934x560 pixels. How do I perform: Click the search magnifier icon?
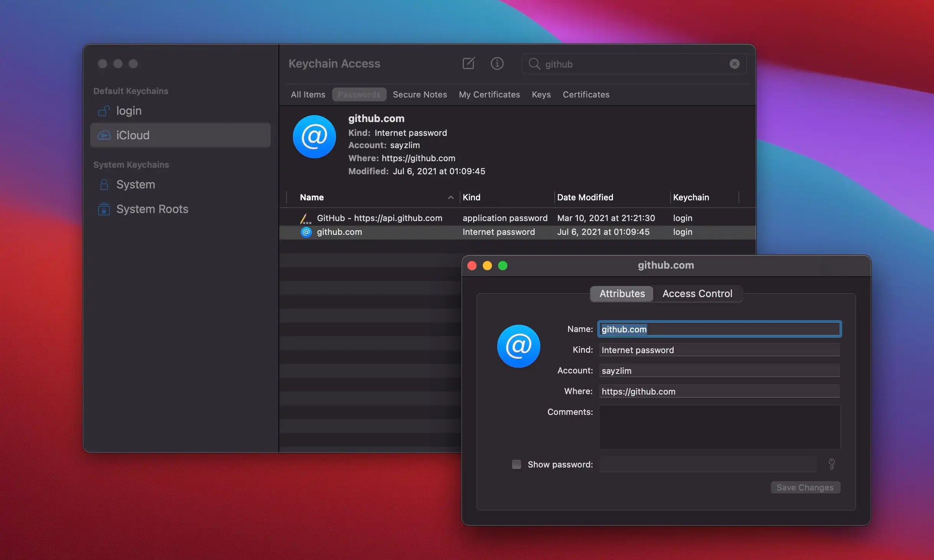tap(534, 64)
